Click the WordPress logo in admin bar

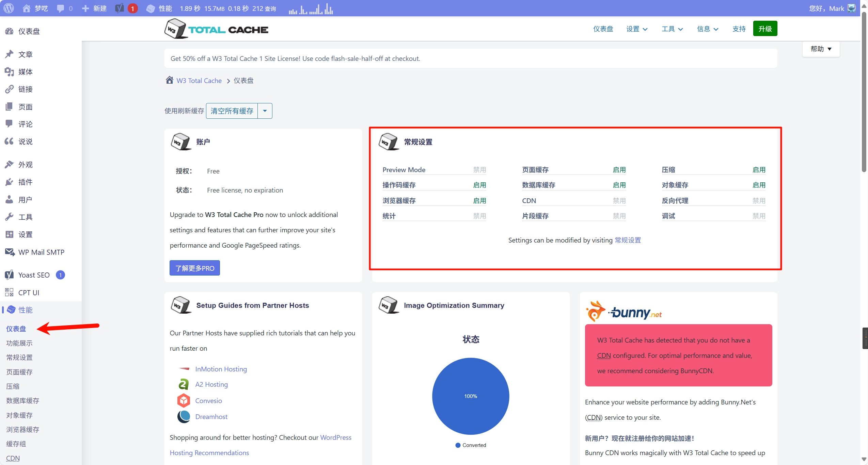(x=9, y=8)
